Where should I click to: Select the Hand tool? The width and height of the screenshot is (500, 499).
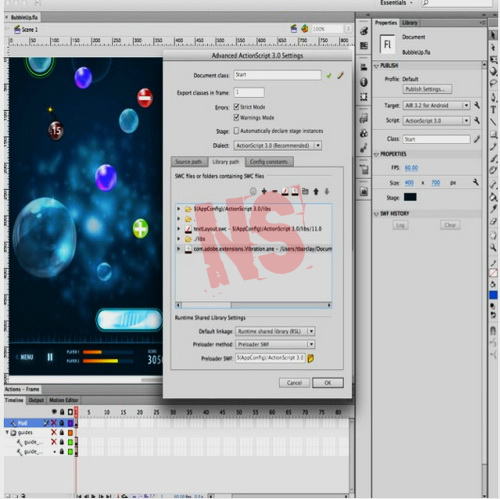[493, 236]
